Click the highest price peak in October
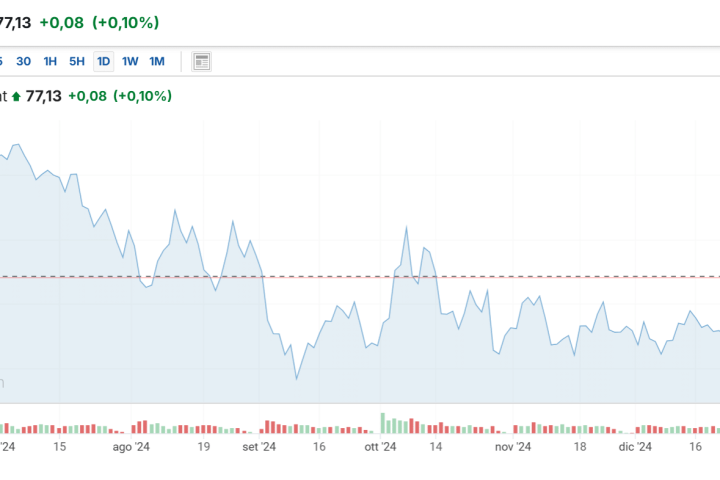This screenshot has height=480, width=720. coord(407,228)
